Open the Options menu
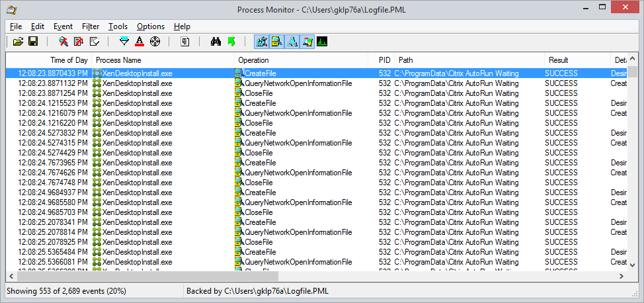644x303 pixels. [151, 26]
